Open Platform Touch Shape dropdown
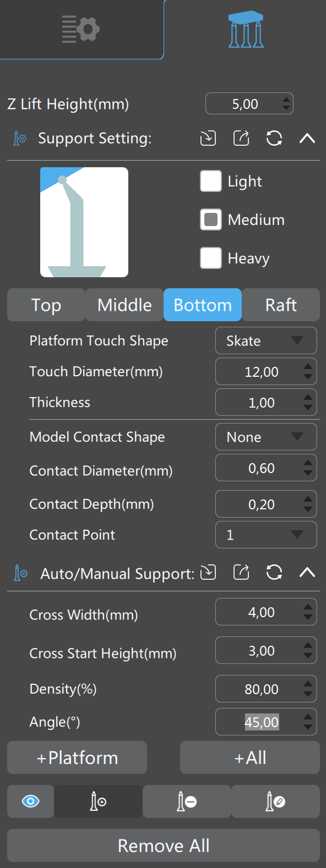This screenshot has width=326, height=868. (266, 340)
